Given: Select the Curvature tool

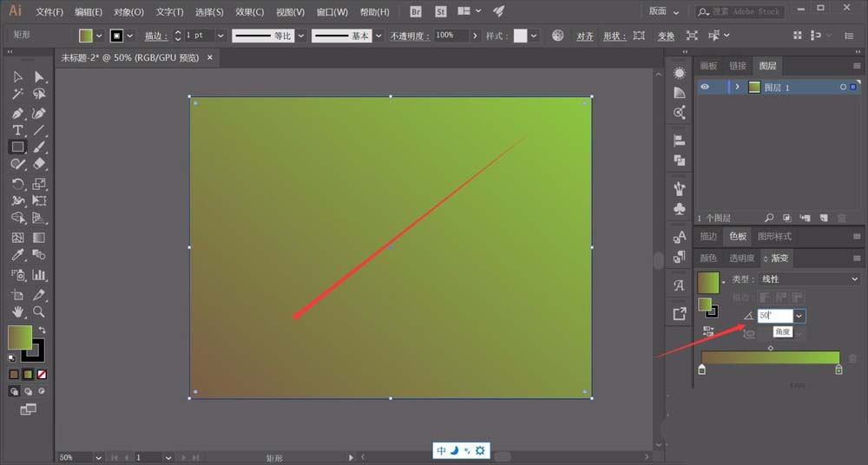Looking at the screenshot, I should pos(39,114).
